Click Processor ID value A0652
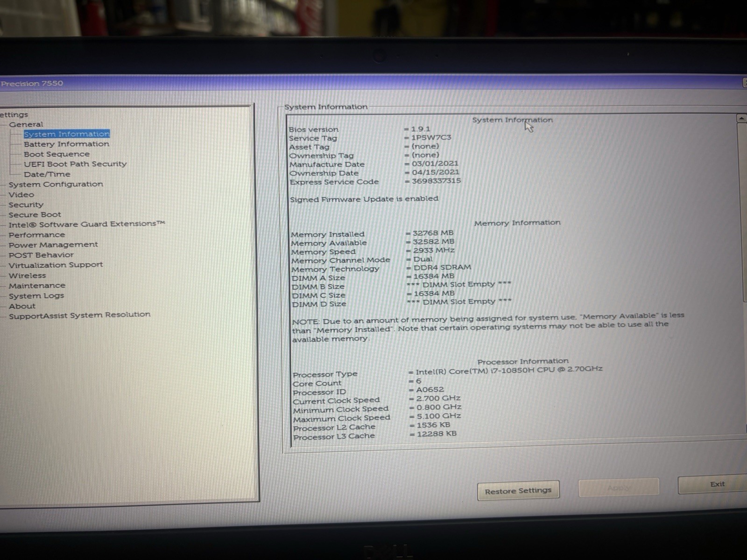This screenshot has width=747, height=560. pos(430,390)
